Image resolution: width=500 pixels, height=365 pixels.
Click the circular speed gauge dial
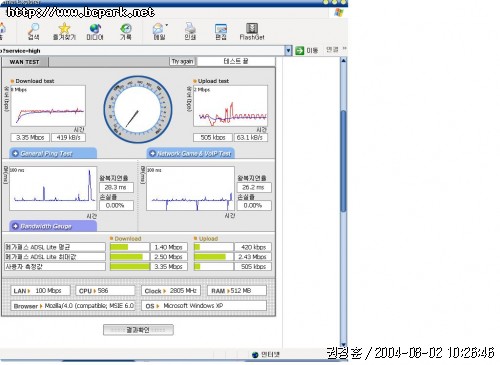pyautogui.click(x=138, y=109)
